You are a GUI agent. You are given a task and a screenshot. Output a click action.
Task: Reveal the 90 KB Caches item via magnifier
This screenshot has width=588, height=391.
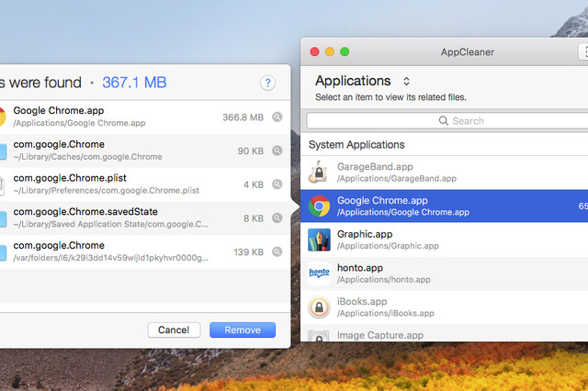tap(277, 151)
